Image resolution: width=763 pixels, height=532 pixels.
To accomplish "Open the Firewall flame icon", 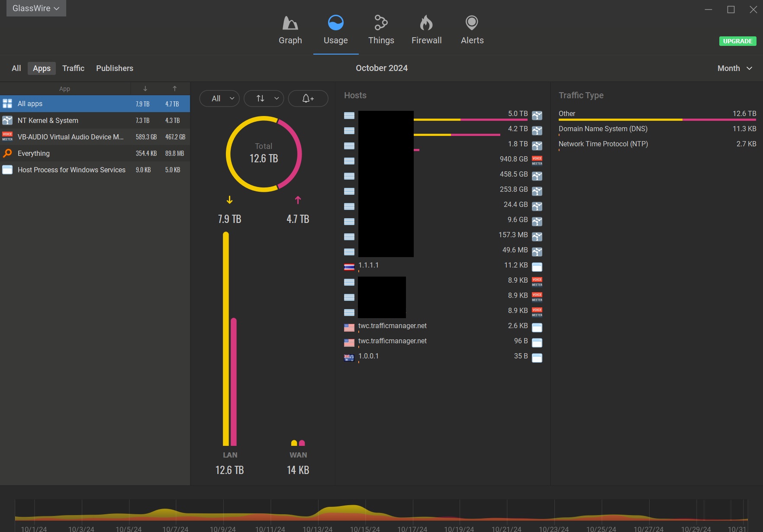I will [x=426, y=23].
